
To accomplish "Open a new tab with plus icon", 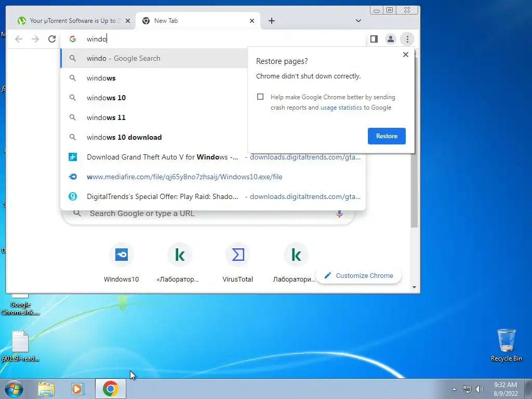I will click(x=271, y=21).
